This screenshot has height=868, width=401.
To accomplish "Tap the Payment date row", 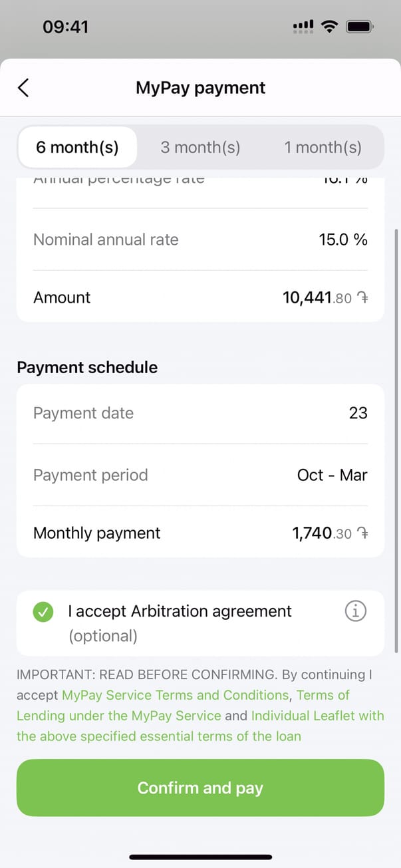I will pyautogui.click(x=200, y=413).
